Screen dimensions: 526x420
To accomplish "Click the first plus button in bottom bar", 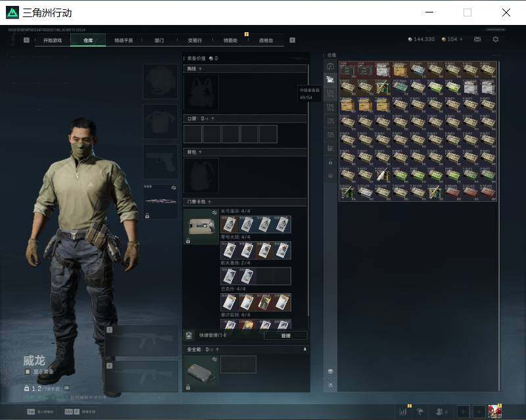I will tap(463, 411).
